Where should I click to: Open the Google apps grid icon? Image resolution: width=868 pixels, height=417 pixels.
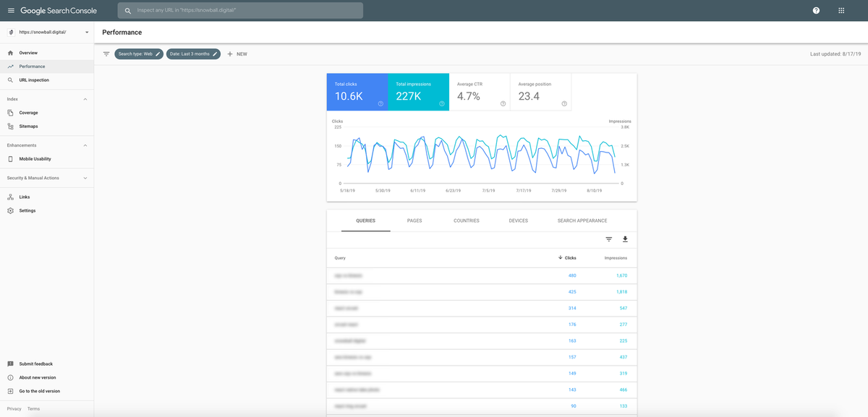coord(841,11)
